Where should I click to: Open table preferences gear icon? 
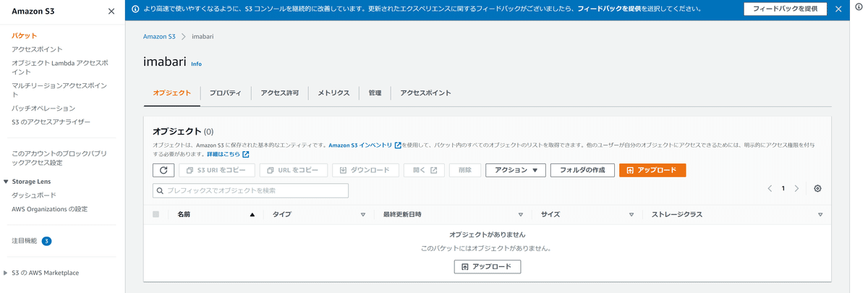(x=817, y=188)
